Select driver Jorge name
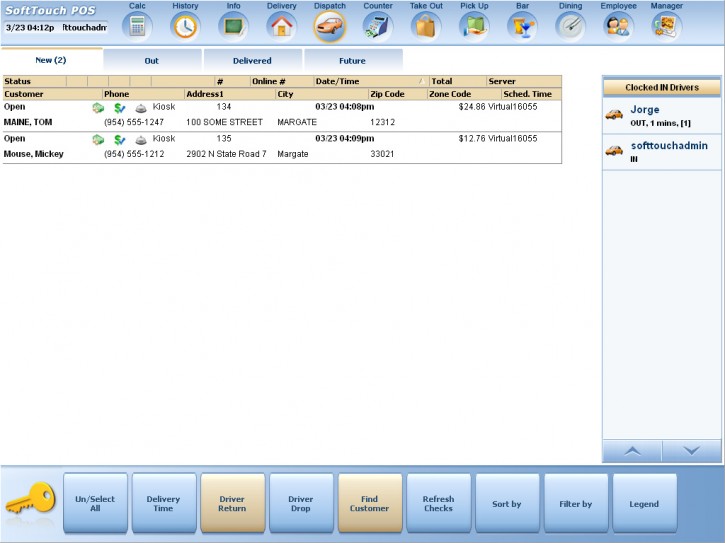Image resolution: width=725 pixels, height=543 pixels. point(645,110)
